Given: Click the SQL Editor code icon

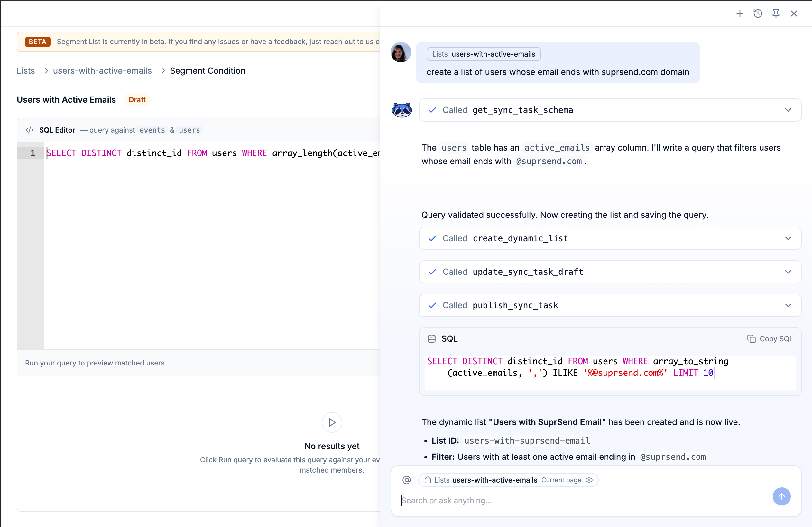Looking at the screenshot, I should click(30, 130).
